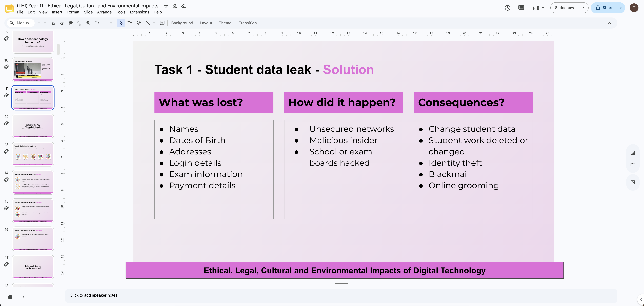The image size is (644, 306).
Task: Click to add speaker notes
Action: click(341, 295)
